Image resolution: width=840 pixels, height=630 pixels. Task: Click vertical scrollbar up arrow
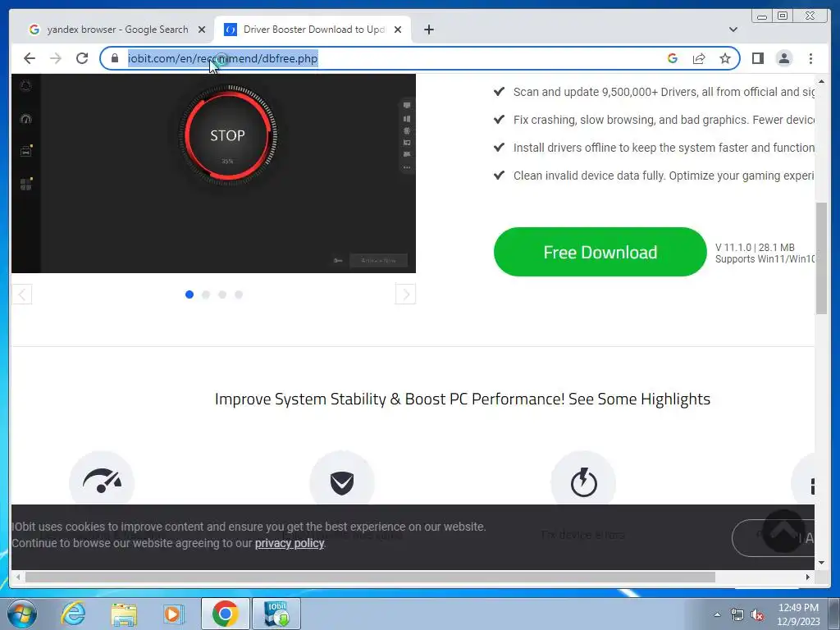tap(821, 81)
